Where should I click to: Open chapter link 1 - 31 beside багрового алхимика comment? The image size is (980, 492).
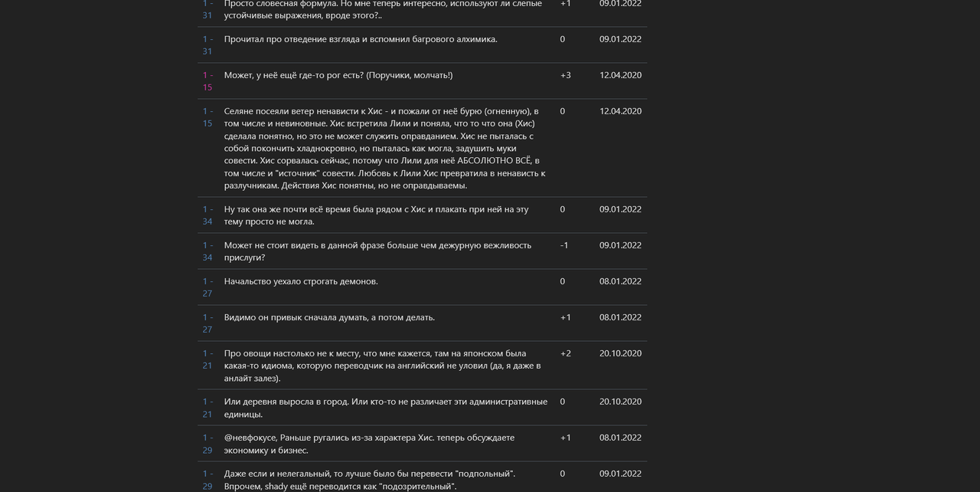207,45
